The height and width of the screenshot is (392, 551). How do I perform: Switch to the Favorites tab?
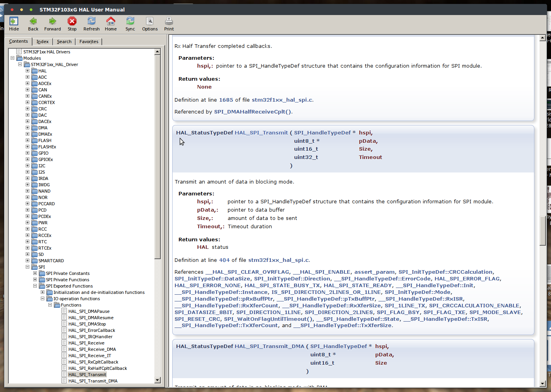(89, 42)
